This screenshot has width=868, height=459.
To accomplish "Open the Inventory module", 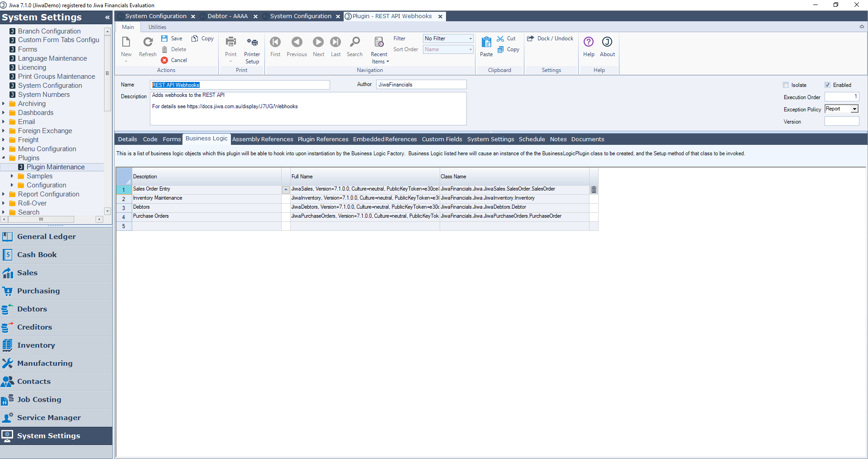I will click(36, 345).
